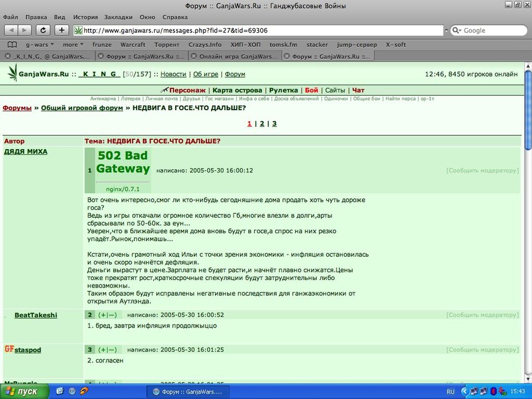This screenshot has width=532, height=399.
Task: Go to forum page 2
Action: pos(262,123)
